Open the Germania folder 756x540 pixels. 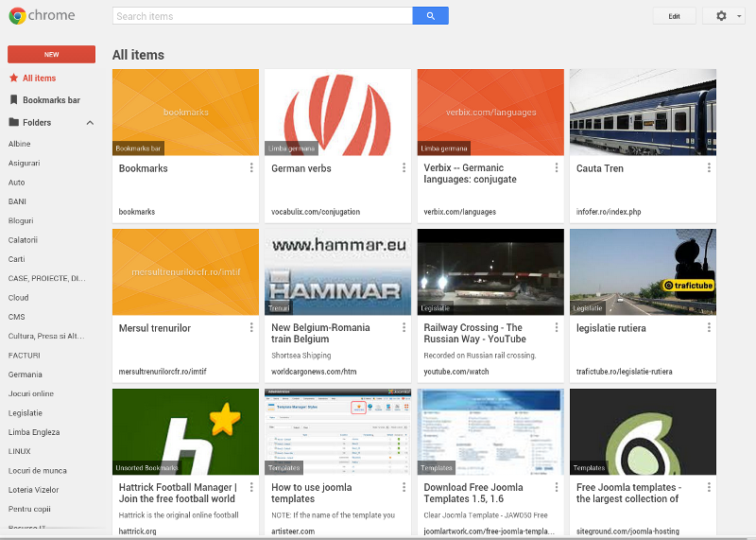click(x=26, y=375)
